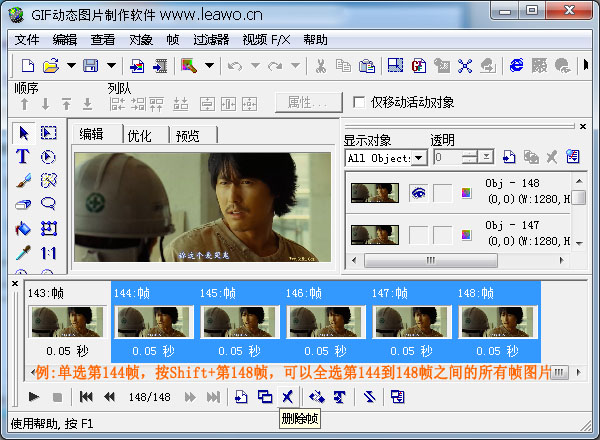
Task: Open the 视频 F/X menu
Action: pos(266,39)
